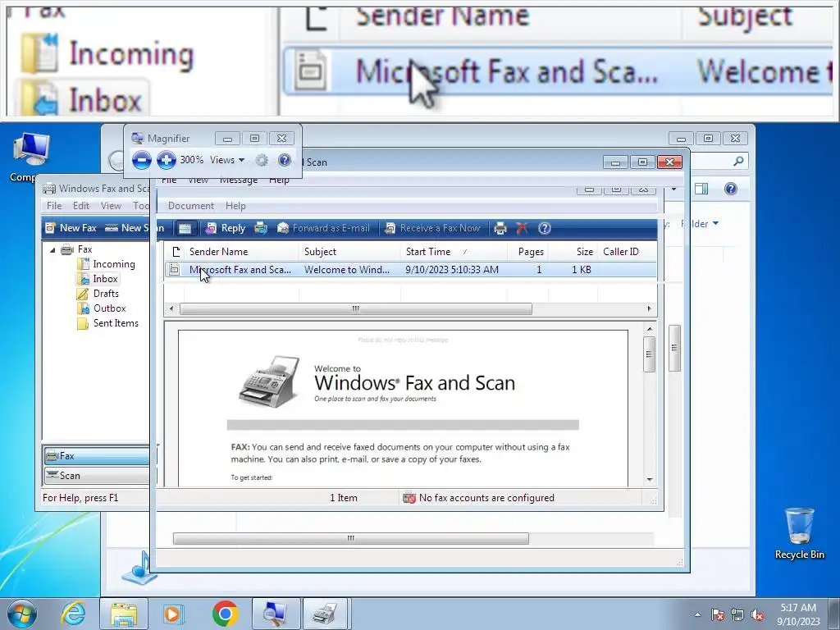Viewport: 840px width, 630px height.
Task: Toggle the preview pane icon in the back window
Action: click(x=701, y=189)
